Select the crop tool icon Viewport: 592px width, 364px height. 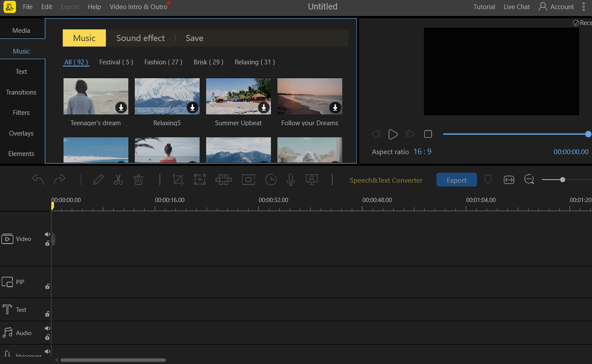point(178,180)
